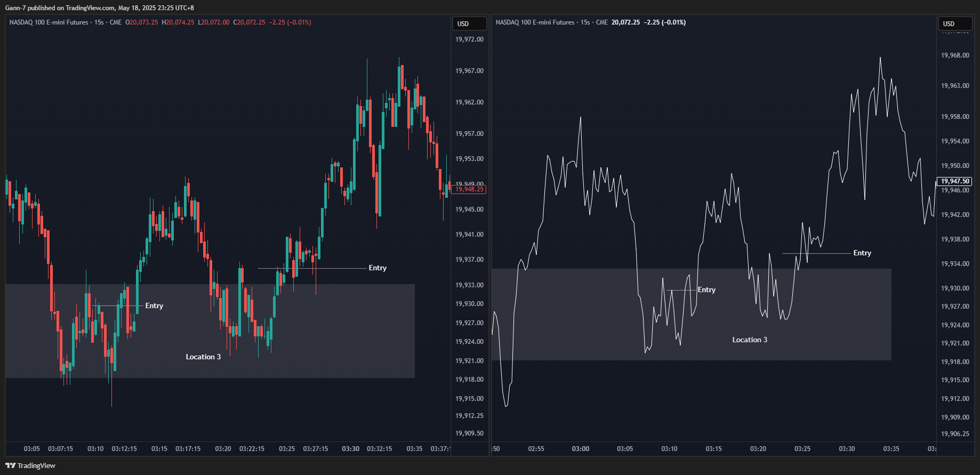
Task: Click the 19,942.00 price axis label
Action: pos(955,215)
